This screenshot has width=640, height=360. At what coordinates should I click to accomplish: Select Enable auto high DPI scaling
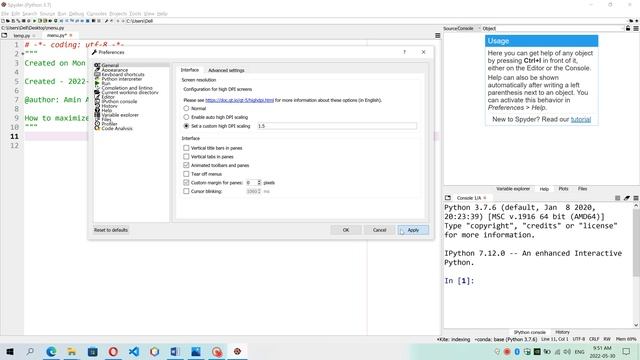click(186, 117)
